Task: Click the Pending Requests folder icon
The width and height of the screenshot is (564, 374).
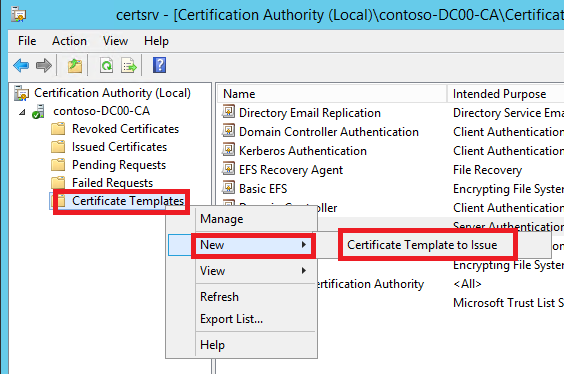Action: coord(58,165)
